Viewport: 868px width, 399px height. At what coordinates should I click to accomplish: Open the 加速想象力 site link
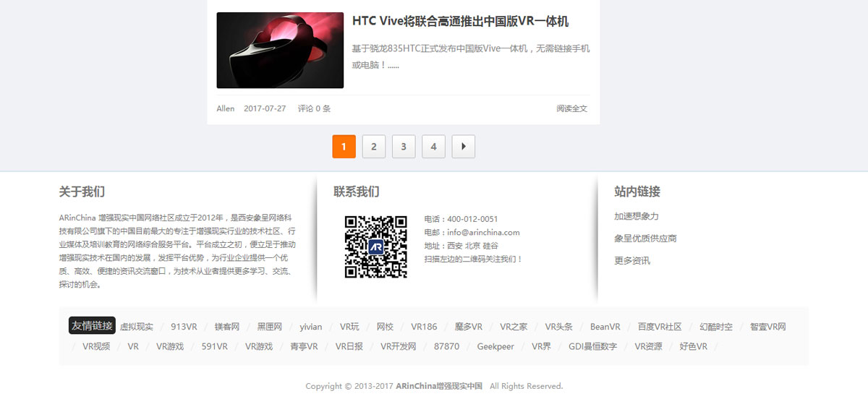click(x=637, y=216)
